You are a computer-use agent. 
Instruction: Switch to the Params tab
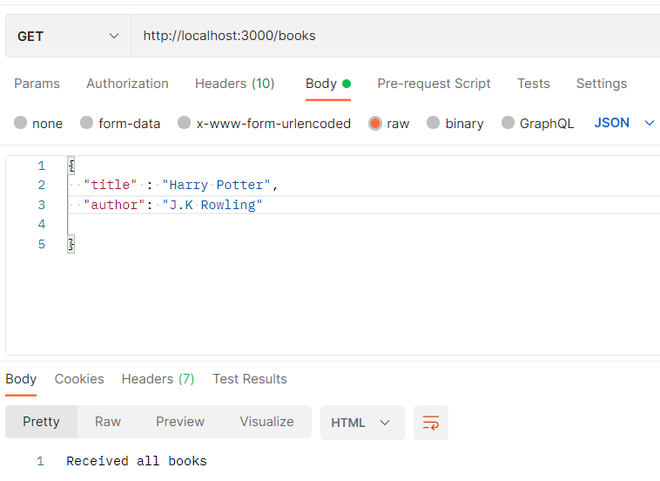pyautogui.click(x=37, y=84)
